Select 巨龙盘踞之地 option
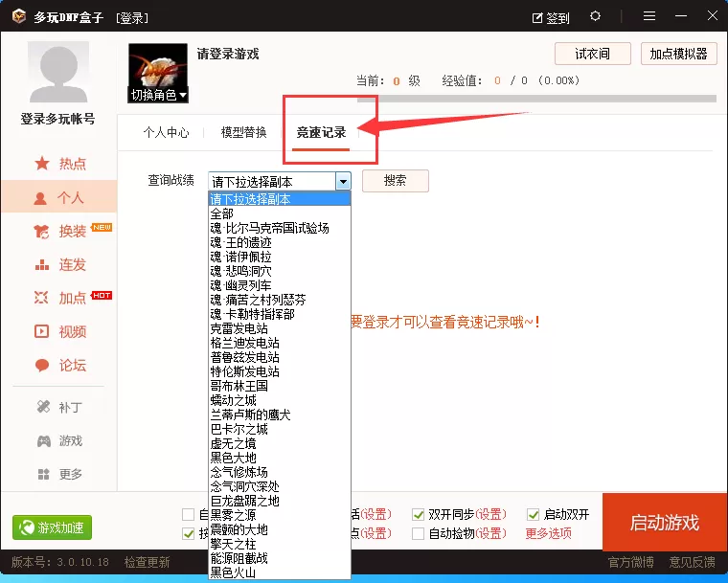This screenshot has width=728, height=583. pos(280,502)
